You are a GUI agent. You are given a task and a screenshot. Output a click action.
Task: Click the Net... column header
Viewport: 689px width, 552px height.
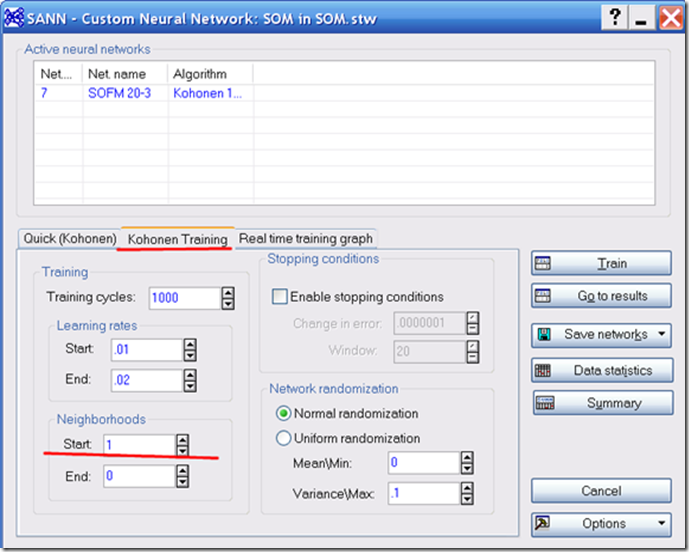58,74
